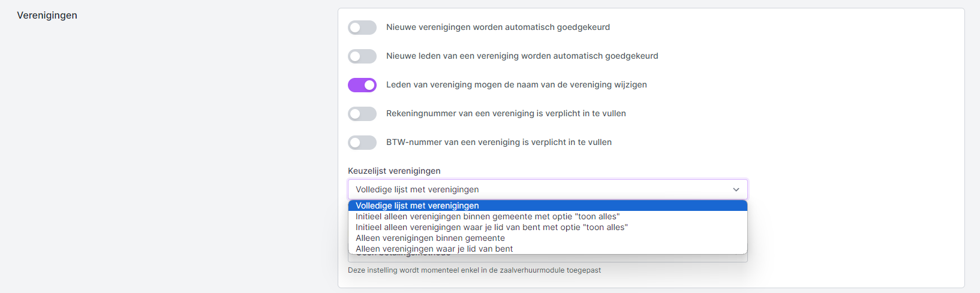The height and width of the screenshot is (293, 980).
Task: Click label text "Nieuwe verenigingen worden automatisch goedgekeurd"
Action: (x=498, y=28)
